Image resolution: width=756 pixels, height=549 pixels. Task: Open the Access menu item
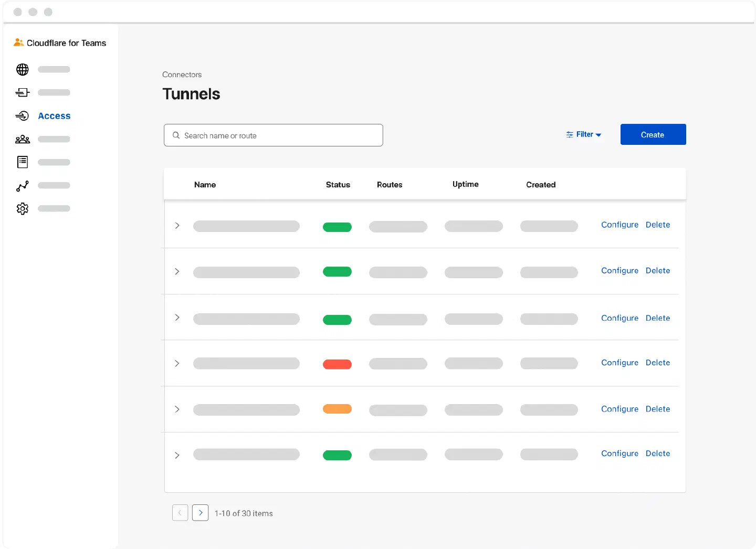pos(54,116)
